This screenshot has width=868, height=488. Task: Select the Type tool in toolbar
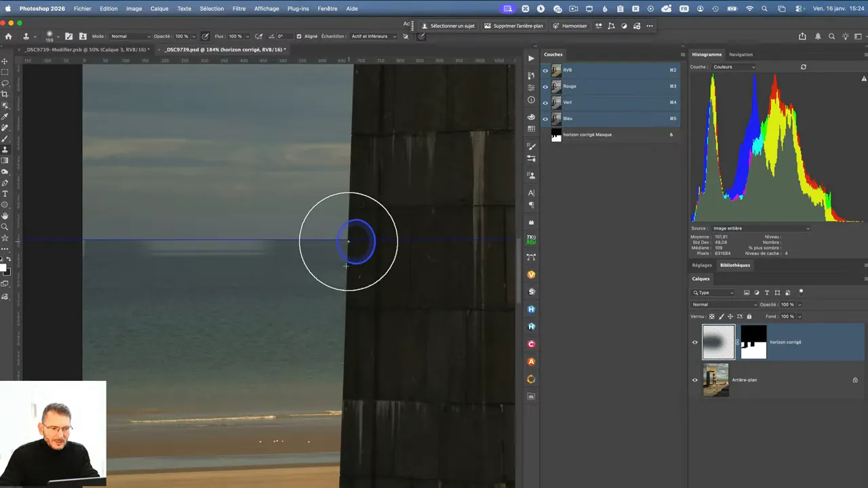5,194
